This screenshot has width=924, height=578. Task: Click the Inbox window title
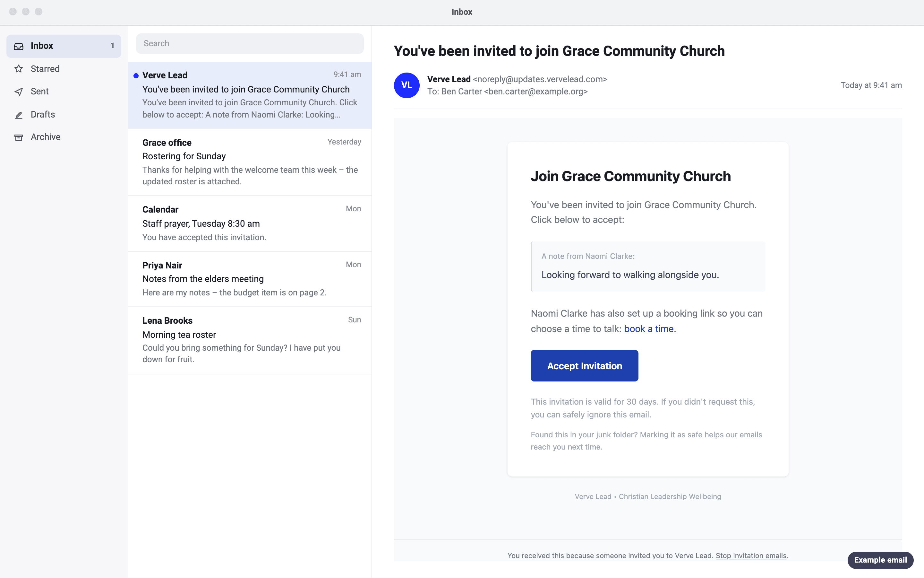coord(462,12)
